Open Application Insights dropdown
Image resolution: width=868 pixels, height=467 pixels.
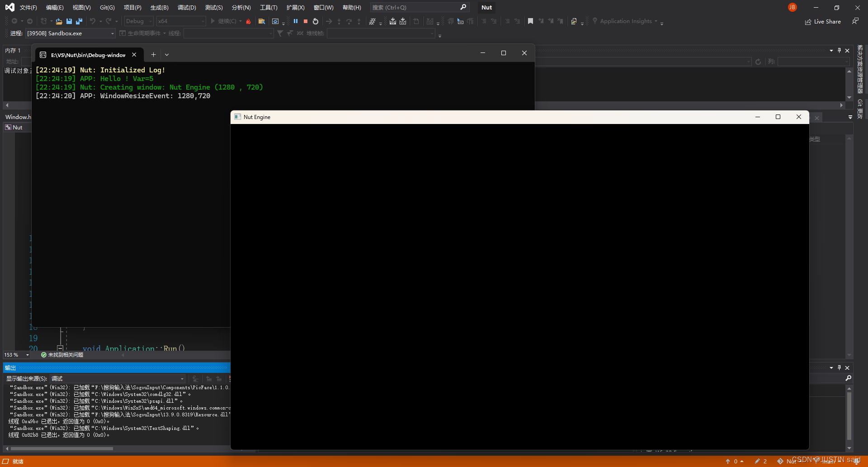pos(624,21)
